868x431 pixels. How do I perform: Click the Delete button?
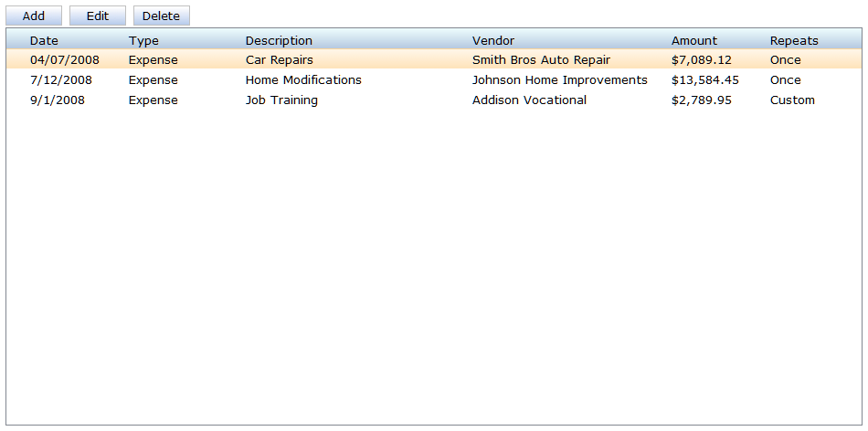pyautogui.click(x=161, y=16)
